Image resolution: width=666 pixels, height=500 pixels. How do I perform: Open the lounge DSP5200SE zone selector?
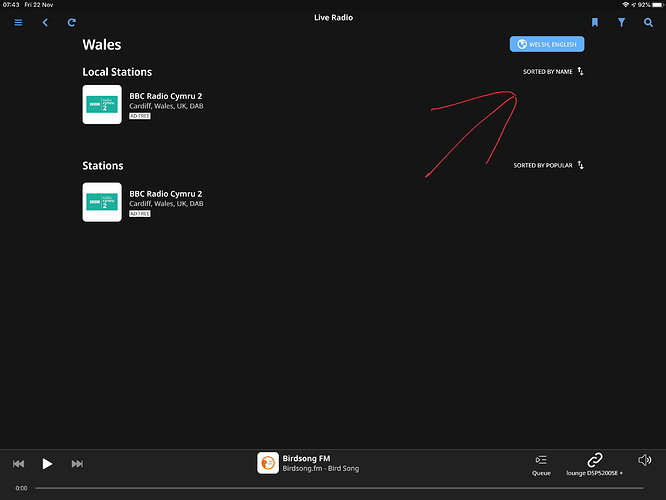pos(595,464)
